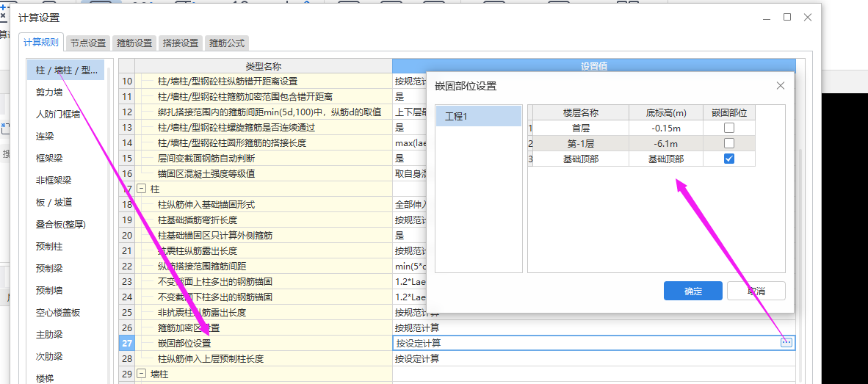
Task: Click the 底标高(m) column header
Action: point(666,113)
